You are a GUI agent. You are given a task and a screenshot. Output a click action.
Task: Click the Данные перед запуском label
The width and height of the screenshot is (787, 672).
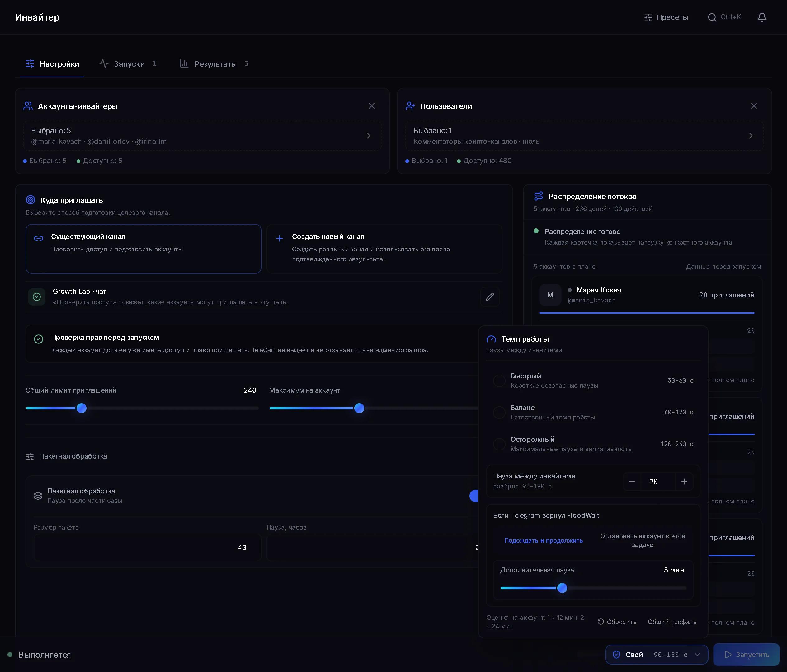[x=723, y=267]
